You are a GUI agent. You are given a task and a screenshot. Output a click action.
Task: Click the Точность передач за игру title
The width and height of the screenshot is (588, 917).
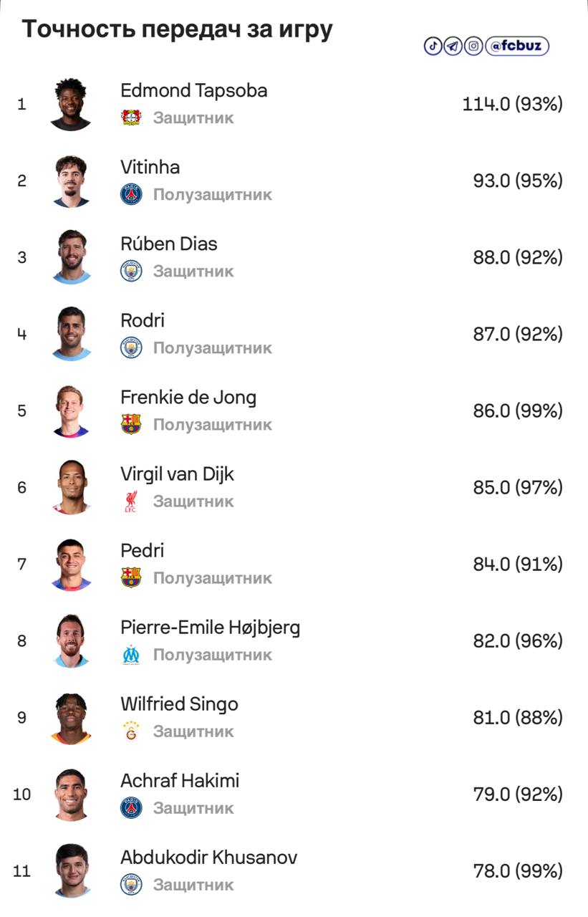click(x=177, y=30)
